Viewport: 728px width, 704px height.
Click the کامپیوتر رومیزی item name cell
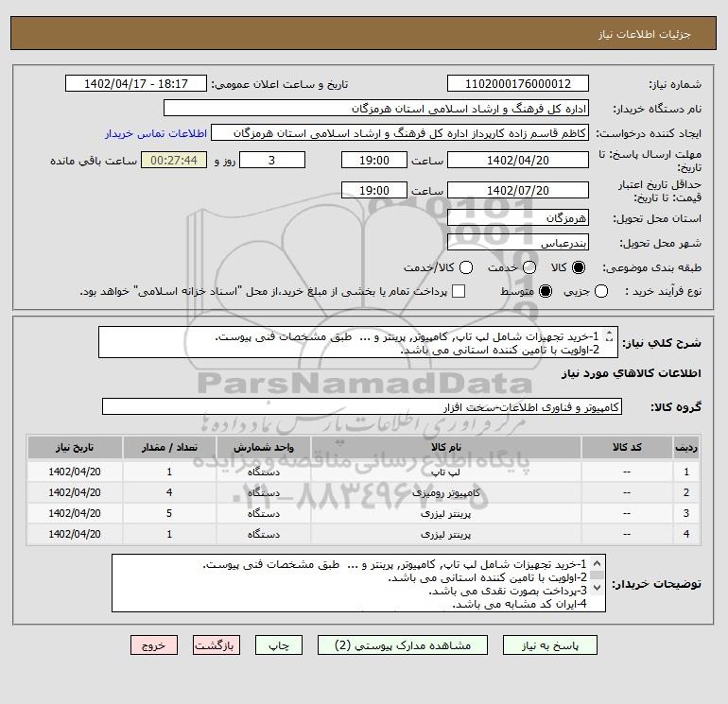click(x=446, y=493)
